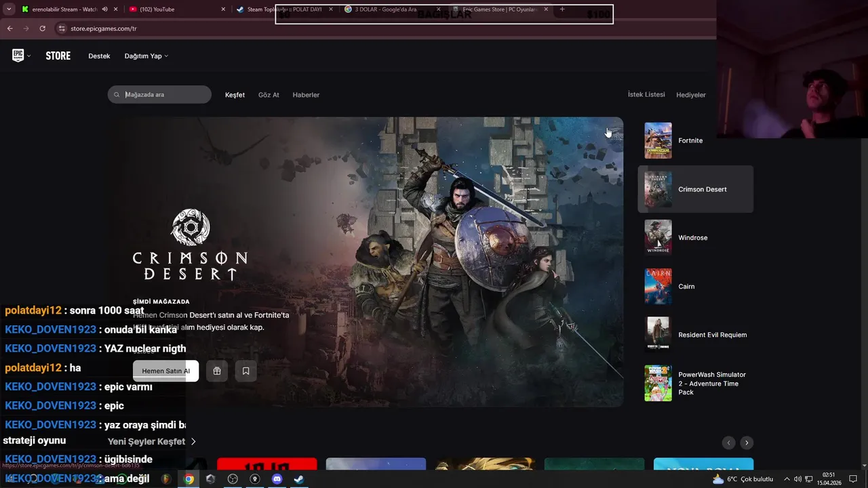Viewport: 868px width, 488px height.
Task: Click the browser forward arrow
Action: 26,28
